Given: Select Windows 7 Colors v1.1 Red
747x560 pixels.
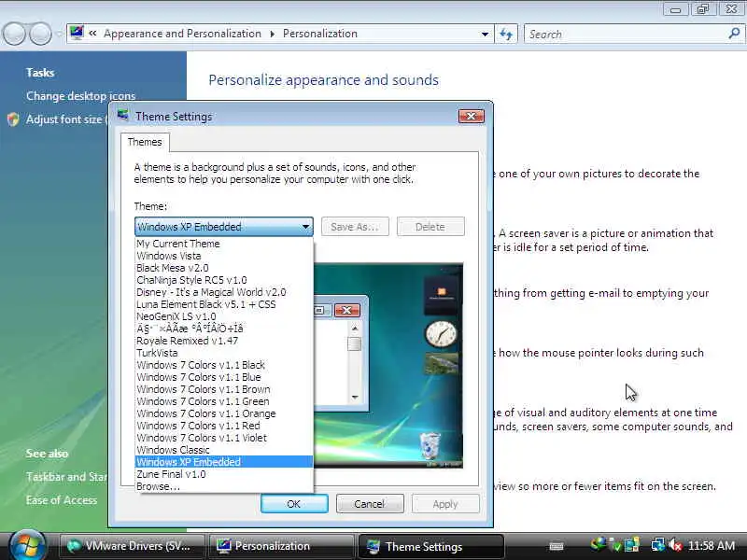Looking at the screenshot, I should point(224,426).
